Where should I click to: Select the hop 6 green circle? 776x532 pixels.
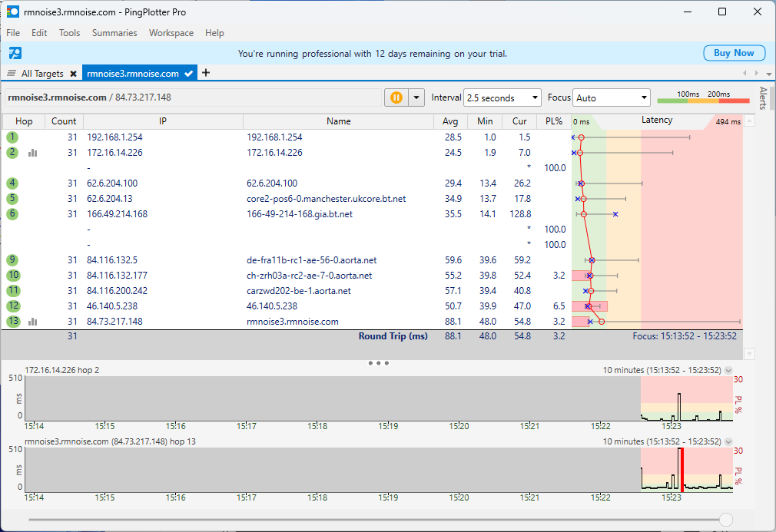12,213
